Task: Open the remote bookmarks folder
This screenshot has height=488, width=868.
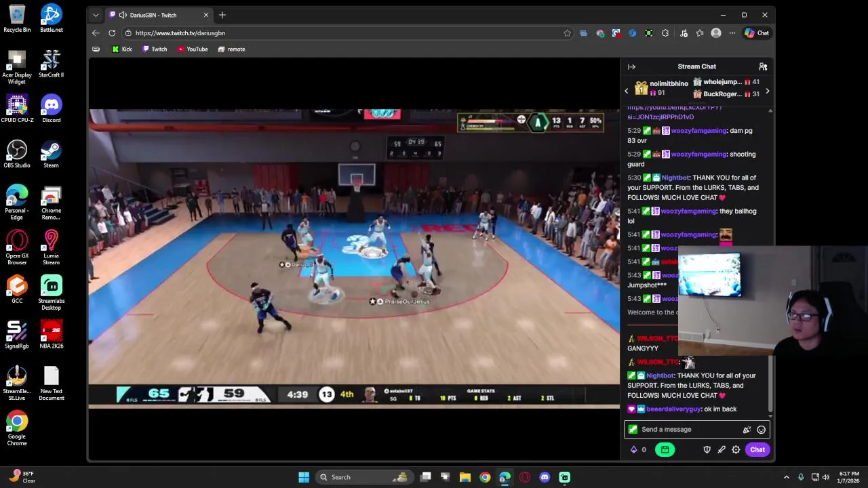Action: point(231,49)
